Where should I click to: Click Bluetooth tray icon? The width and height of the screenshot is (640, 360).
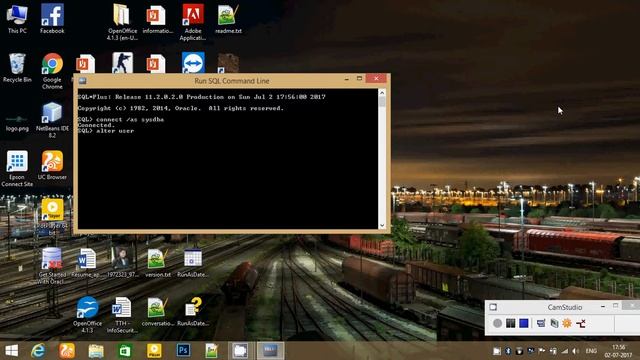coord(508,351)
